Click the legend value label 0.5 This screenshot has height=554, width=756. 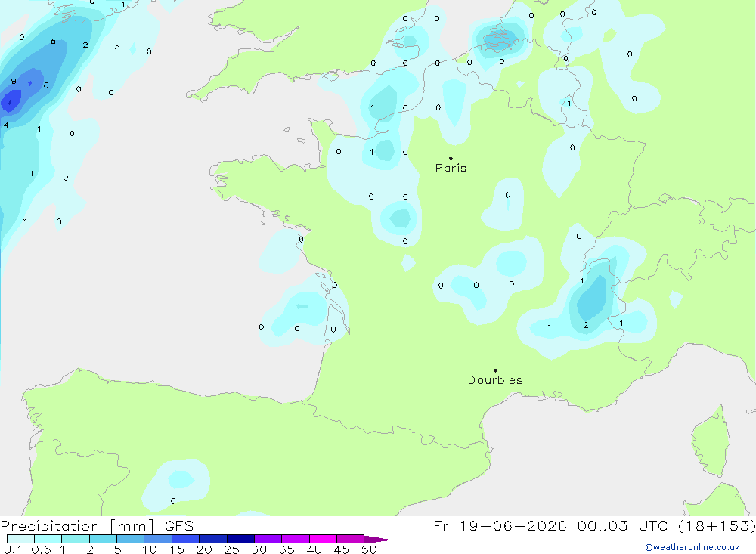click(x=41, y=549)
